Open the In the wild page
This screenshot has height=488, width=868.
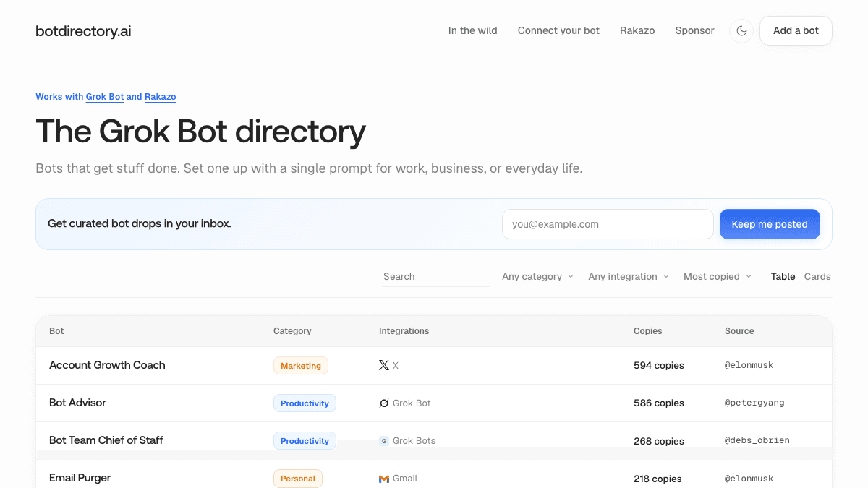pyautogui.click(x=473, y=31)
